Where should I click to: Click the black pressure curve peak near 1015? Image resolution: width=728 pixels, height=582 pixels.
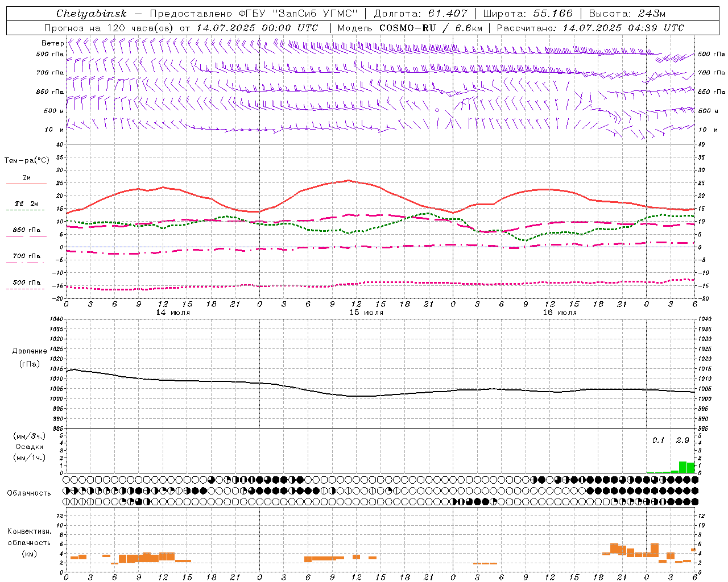pyautogui.click(x=73, y=369)
